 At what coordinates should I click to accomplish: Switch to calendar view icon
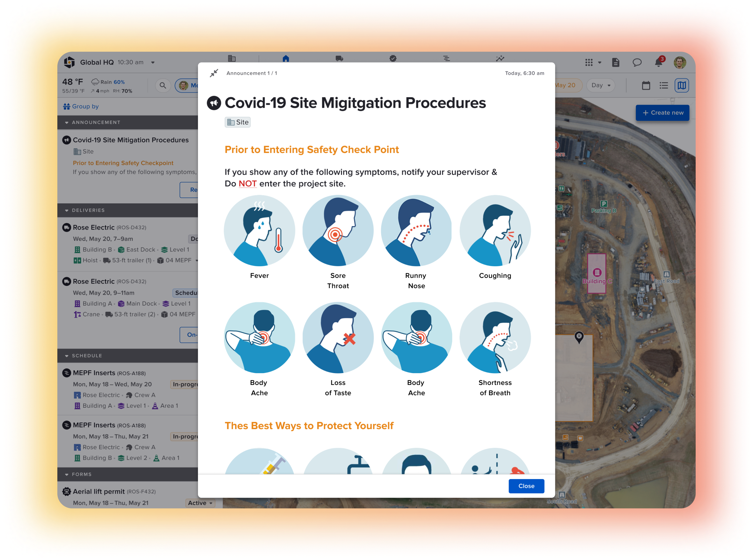[x=646, y=85]
